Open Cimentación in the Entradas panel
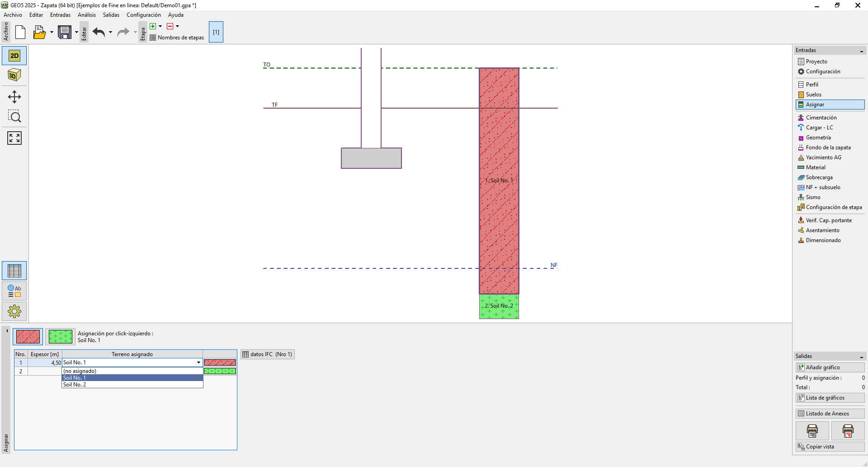 (x=821, y=118)
